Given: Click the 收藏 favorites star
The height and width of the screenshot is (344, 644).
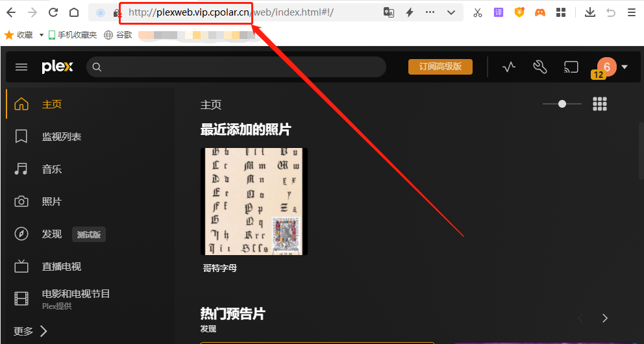Looking at the screenshot, I should pos(9,35).
